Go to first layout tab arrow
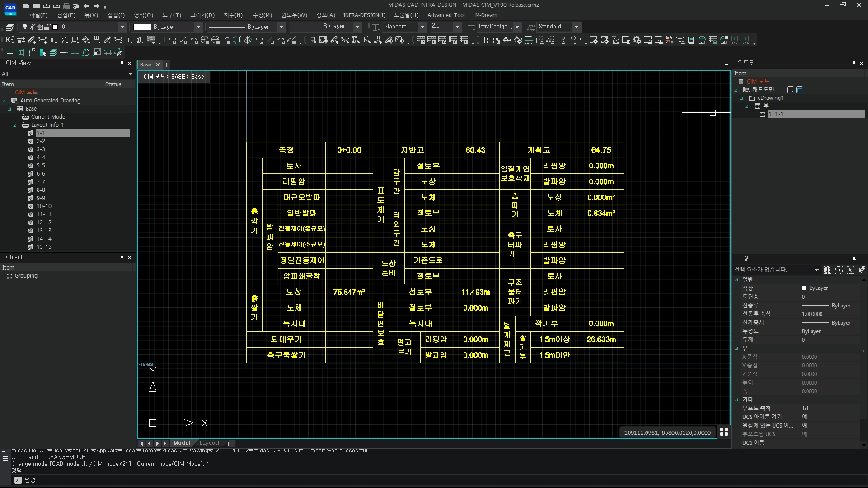868x488 pixels. (141, 443)
